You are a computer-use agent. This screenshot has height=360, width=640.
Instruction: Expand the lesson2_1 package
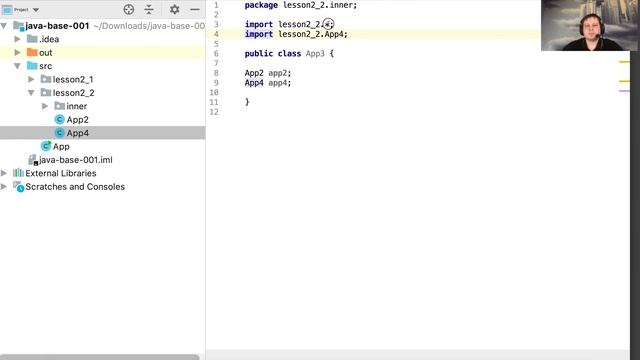tap(31, 79)
